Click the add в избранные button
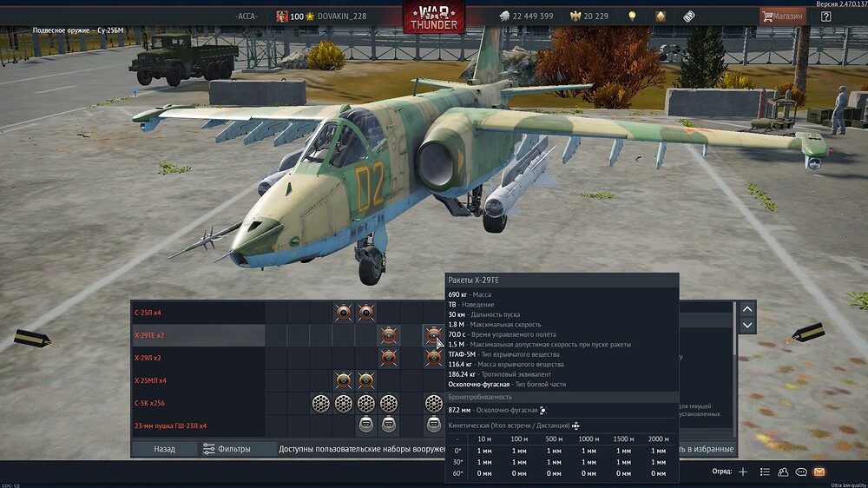The height and width of the screenshot is (488, 868). [x=707, y=449]
